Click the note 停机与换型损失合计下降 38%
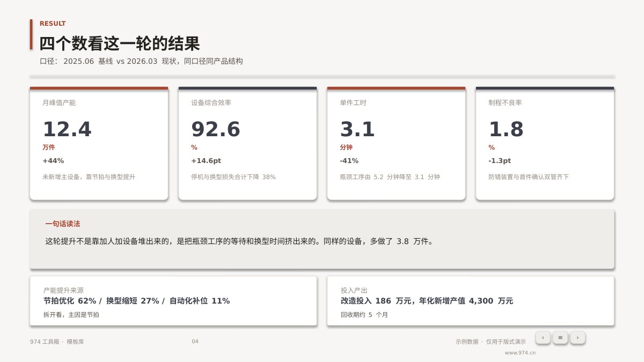 [233, 176]
